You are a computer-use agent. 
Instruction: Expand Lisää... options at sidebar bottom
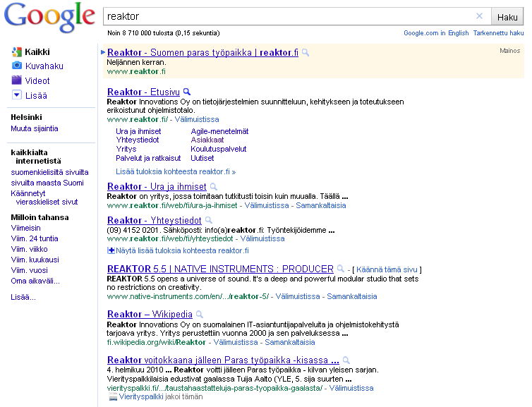coord(23,297)
